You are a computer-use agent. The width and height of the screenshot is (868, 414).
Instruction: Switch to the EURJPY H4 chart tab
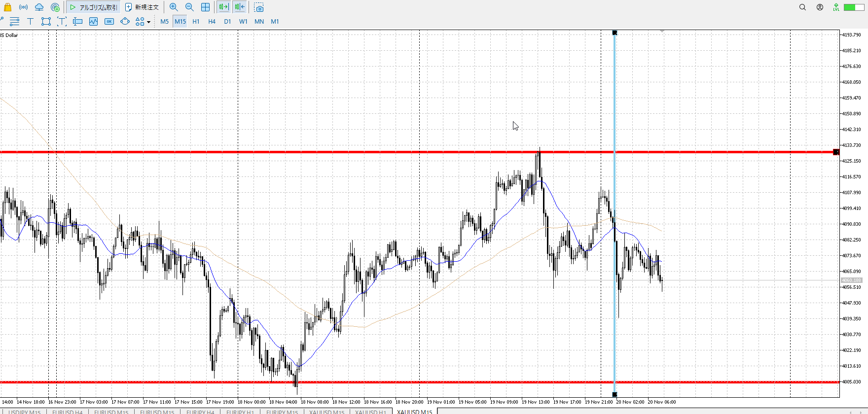coord(200,412)
